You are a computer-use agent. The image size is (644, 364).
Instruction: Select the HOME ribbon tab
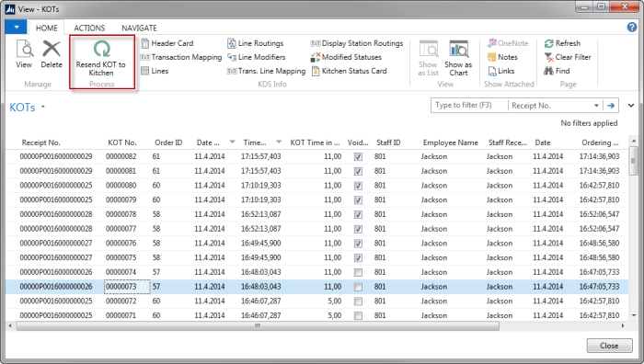(x=46, y=28)
